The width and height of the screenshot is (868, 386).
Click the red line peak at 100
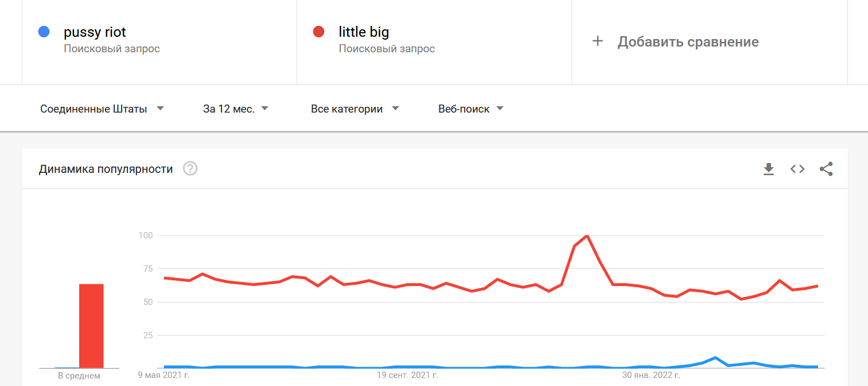[x=587, y=236]
